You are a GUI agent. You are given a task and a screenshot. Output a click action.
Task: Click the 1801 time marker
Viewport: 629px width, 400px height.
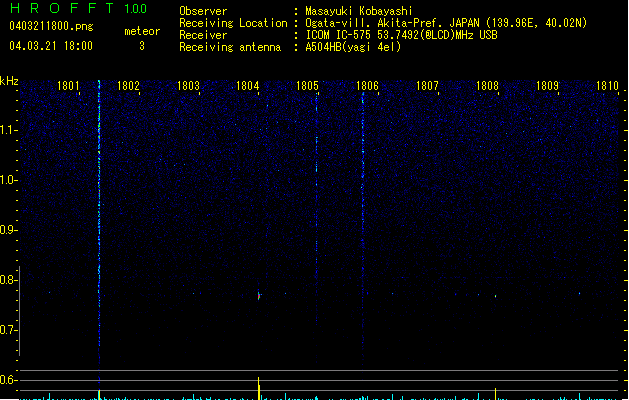coord(68,86)
